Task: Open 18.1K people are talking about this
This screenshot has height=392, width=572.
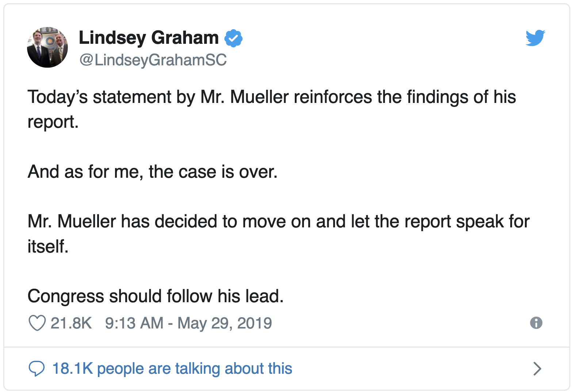Action: 172,369
